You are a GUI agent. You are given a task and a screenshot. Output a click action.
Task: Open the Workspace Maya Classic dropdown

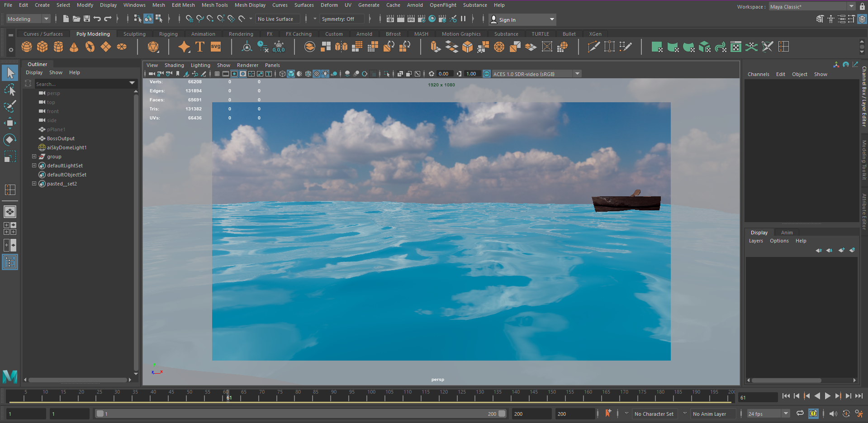click(812, 6)
